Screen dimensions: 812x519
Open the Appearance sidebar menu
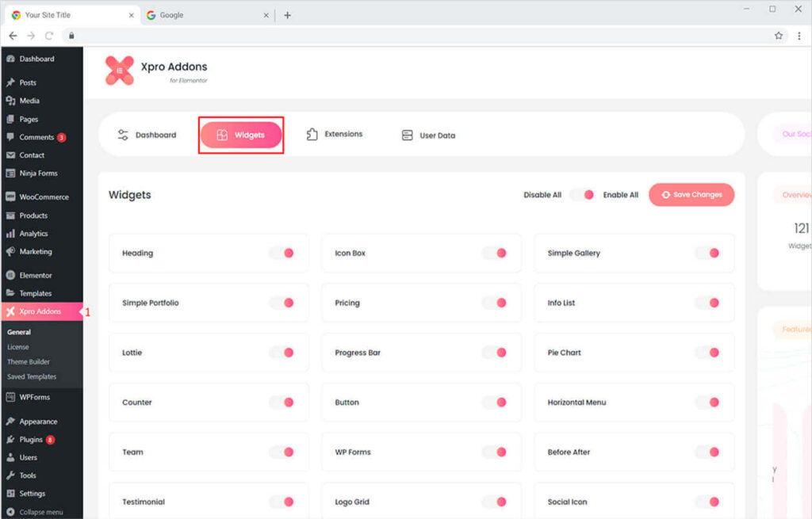point(38,422)
